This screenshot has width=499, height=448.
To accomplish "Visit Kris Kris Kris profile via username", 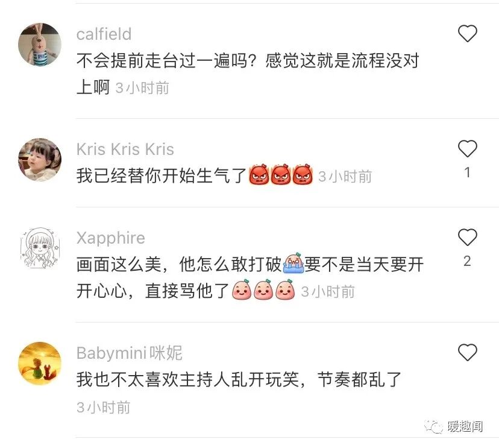I will (x=125, y=149).
